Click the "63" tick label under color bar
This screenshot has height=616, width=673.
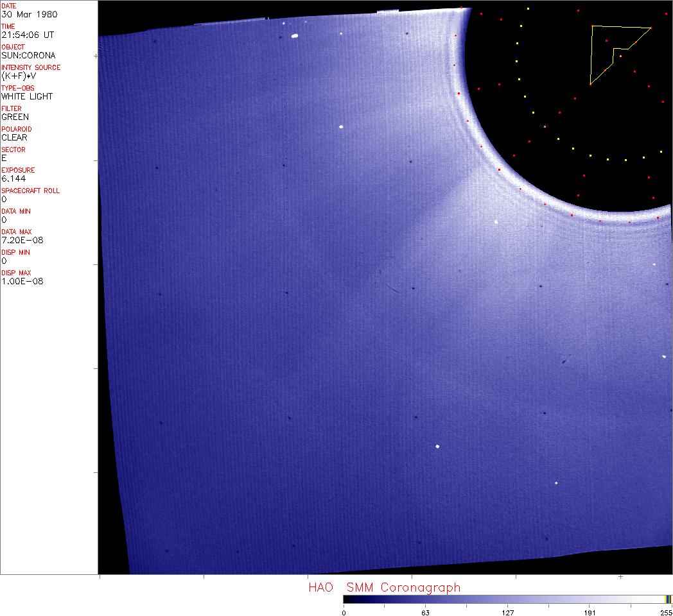[425, 612]
